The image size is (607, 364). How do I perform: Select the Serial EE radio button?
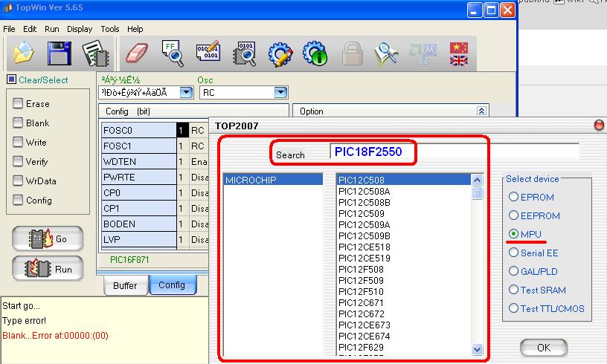(513, 253)
